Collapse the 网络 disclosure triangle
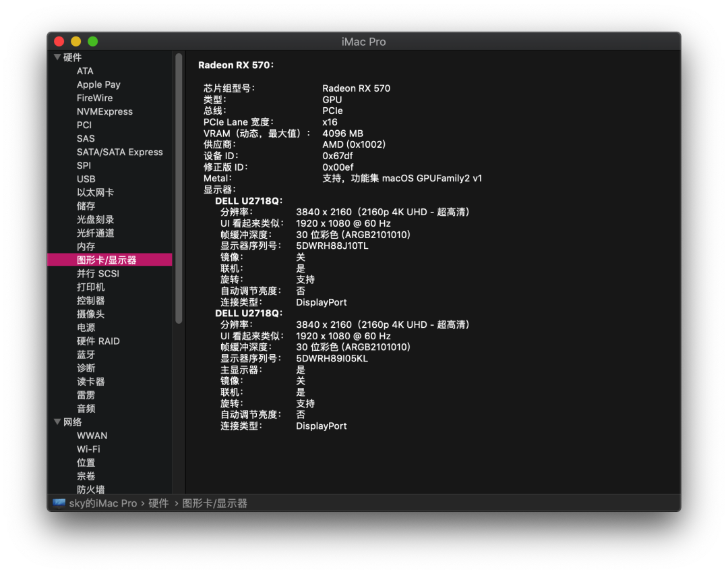 (x=57, y=422)
